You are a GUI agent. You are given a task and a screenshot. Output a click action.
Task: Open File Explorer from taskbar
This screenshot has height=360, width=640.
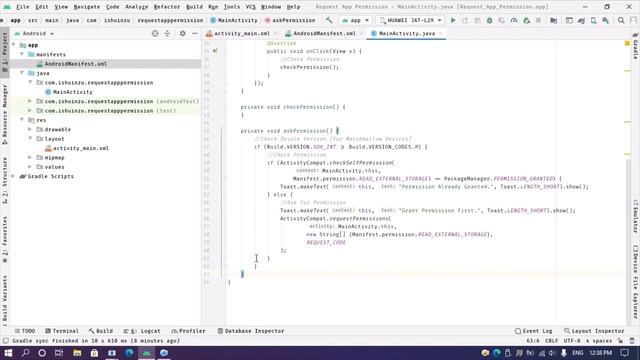(x=77, y=353)
